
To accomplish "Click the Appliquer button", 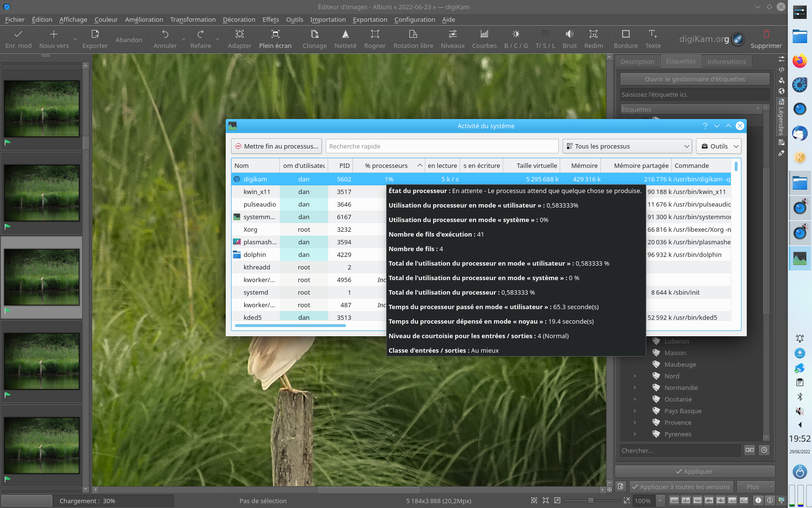I will click(x=695, y=471).
